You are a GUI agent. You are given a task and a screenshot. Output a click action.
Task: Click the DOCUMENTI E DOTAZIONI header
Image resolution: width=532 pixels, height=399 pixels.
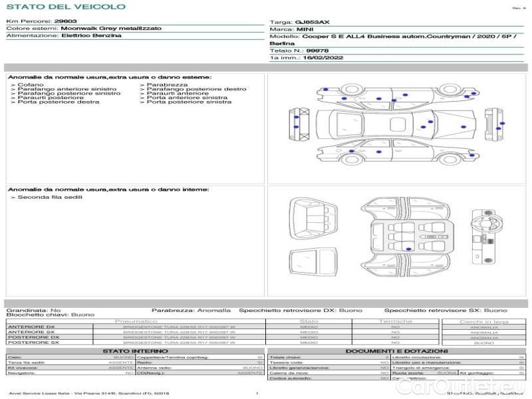396,351
